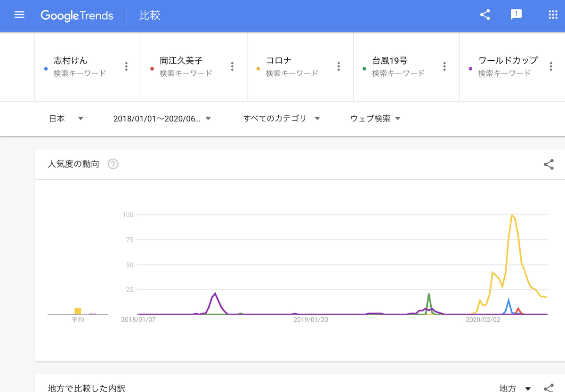Image resolution: width=565 pixels, height=392 pixels.
Task: Send feedback via the header icon
Action: (x=517, y=15)
